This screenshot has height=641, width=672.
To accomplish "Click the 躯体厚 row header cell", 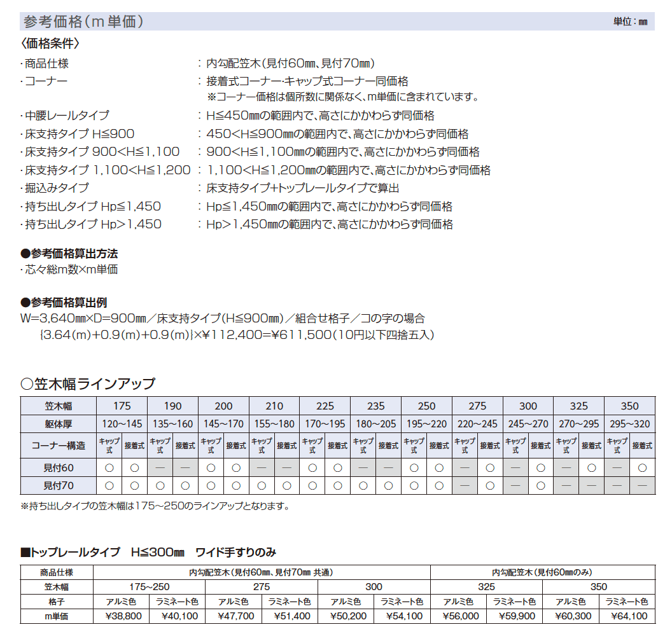I will tap(58, 424).
